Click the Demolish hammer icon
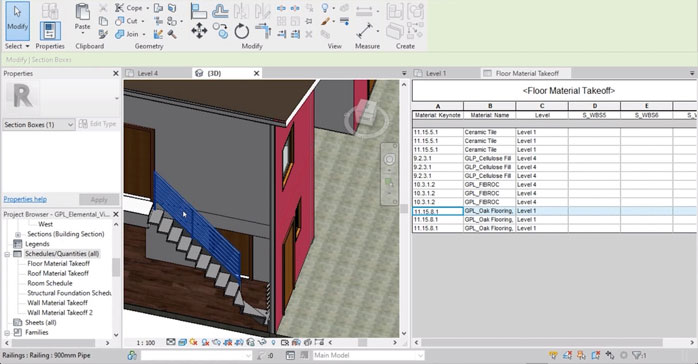Image resolution: width=698 pixels, height=364 pixels. click(172, 34)
